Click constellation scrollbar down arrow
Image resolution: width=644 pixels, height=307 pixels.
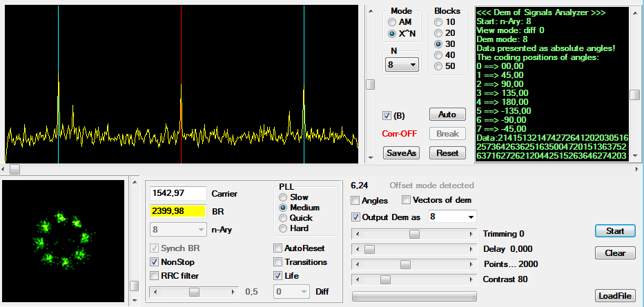pyautogui.click(x=134, y=301)
